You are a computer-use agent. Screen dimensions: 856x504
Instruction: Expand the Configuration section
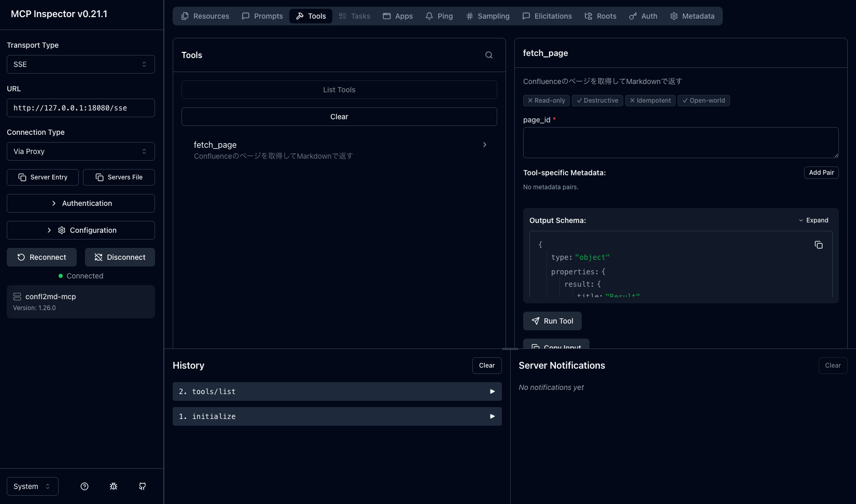tap(80, 230)
